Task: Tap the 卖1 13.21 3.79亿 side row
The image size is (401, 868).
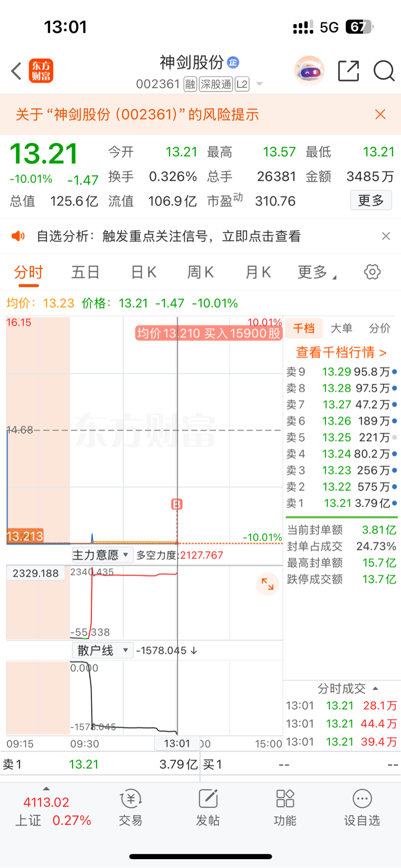Action: tap(341, 503)
